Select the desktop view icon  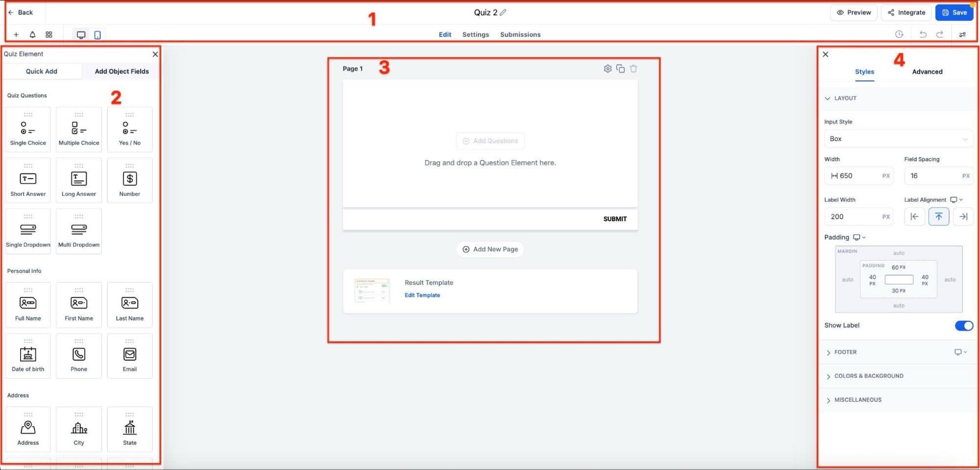(x=81, y=34)
